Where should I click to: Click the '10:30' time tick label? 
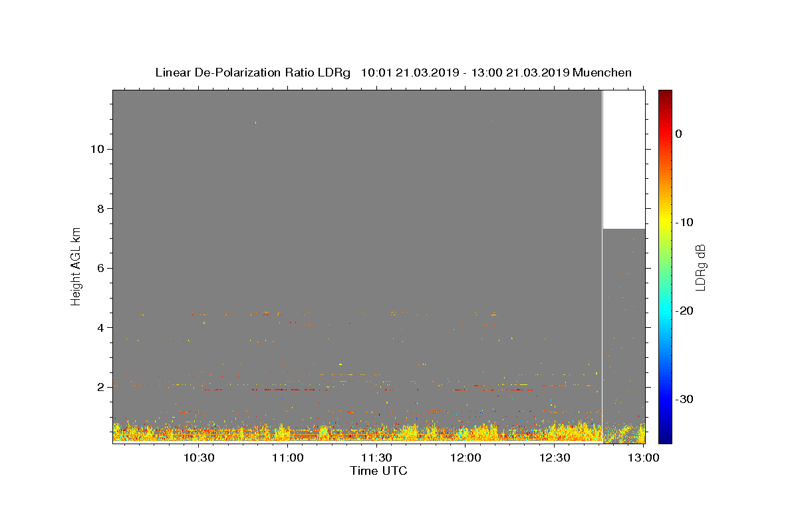pos(199,458)
